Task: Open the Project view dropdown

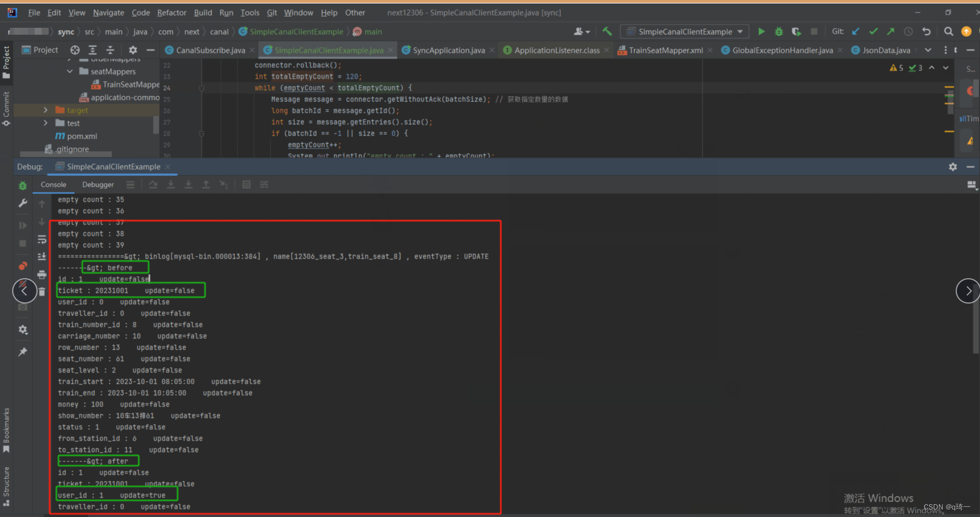Action: pos(40,50)
